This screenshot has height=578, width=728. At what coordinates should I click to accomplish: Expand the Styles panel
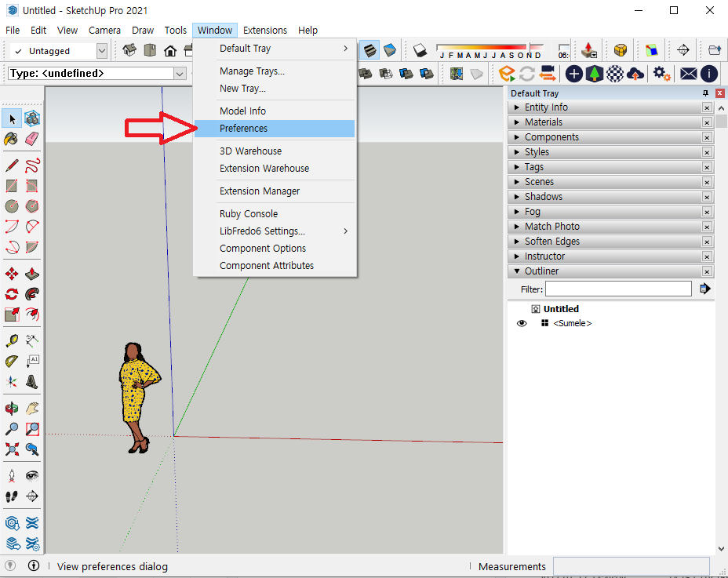517,152
